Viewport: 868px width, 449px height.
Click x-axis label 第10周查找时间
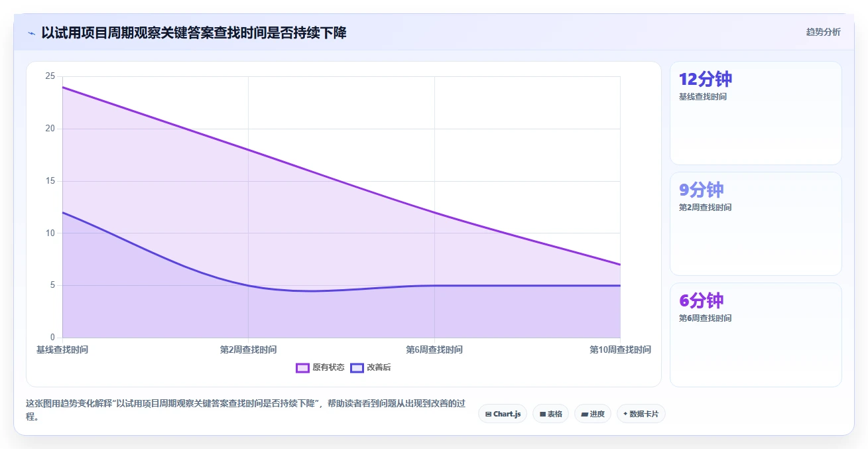[620, 350]
